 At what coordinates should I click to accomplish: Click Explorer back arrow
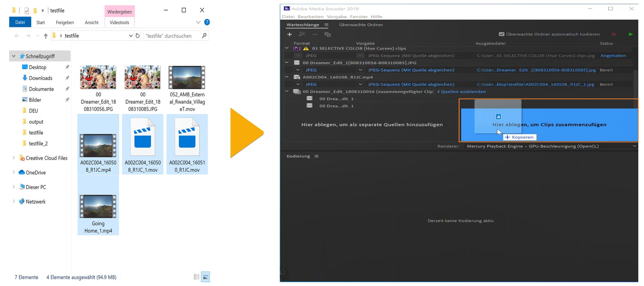point(17,36)
